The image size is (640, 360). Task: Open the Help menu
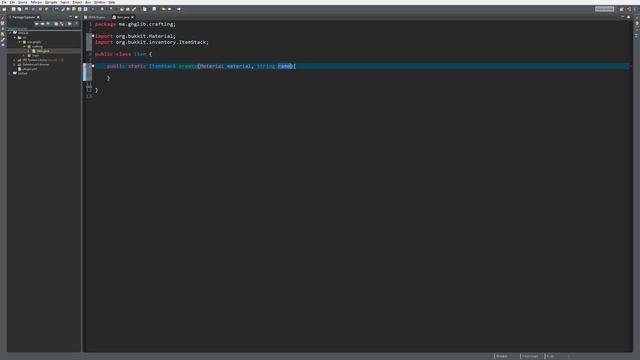[x=111, y=2]
